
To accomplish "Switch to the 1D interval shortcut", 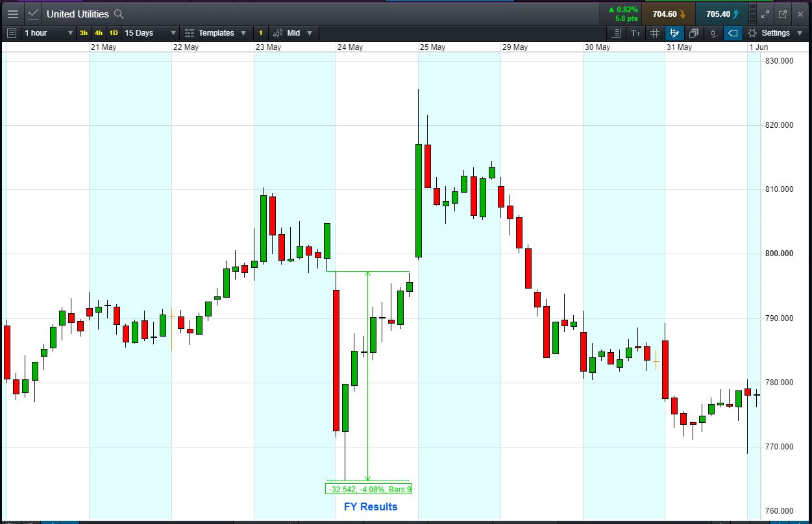I will pos(114,33).
